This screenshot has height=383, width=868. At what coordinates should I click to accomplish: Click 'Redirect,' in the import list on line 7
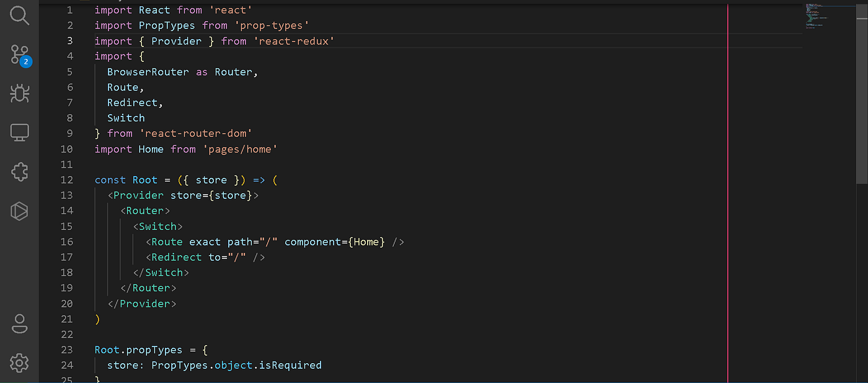(x=136, y=103)
